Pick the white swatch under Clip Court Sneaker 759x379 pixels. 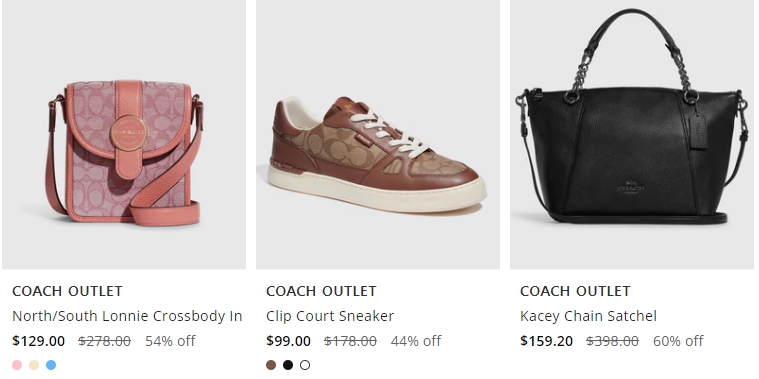click(x=305, y=365)
